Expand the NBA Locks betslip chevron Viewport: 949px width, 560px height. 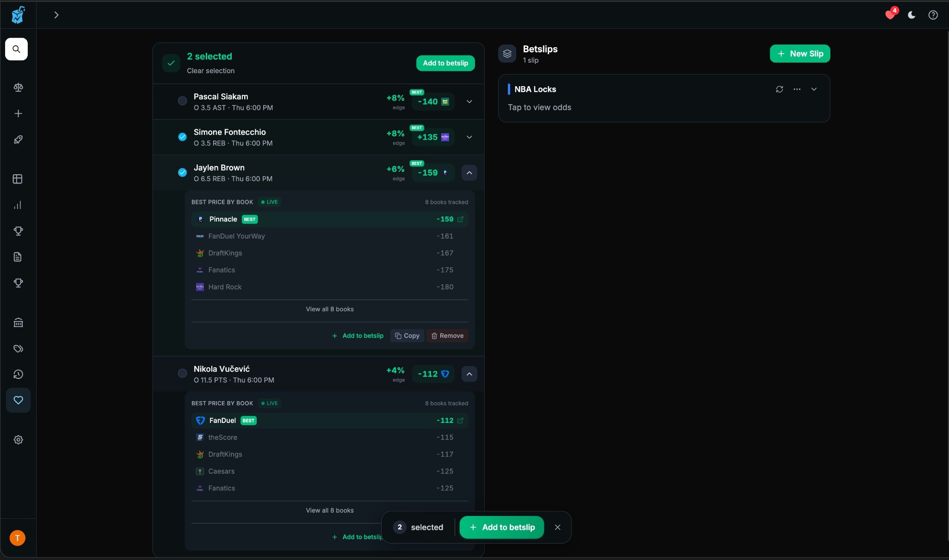click(814, 89)
